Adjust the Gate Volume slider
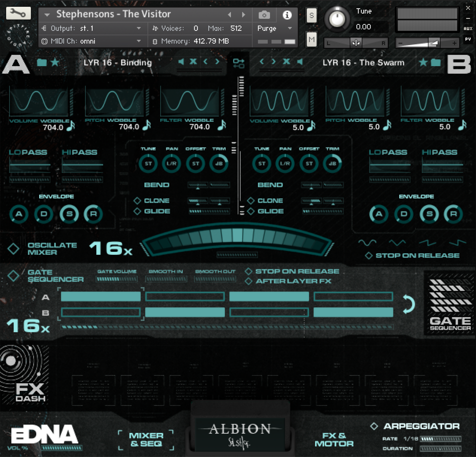Screen dimensions: 476x457 [x=117, y=279]
